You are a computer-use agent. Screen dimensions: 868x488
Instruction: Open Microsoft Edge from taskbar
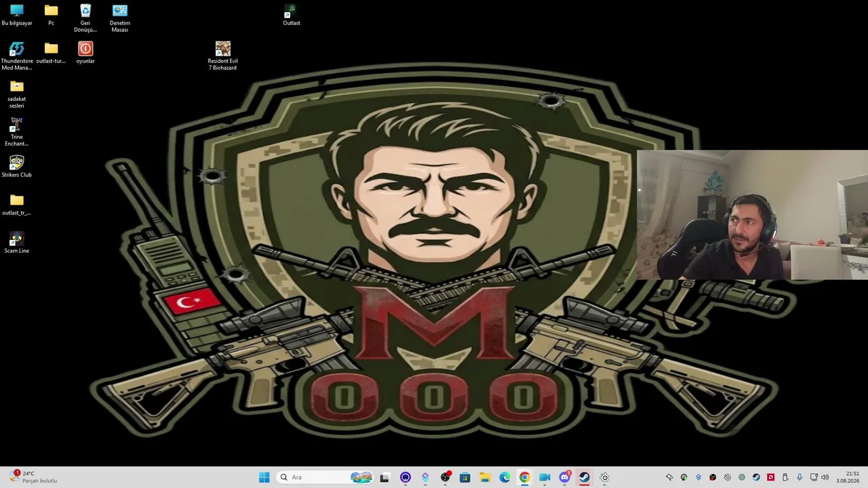(x=505, y=477)
